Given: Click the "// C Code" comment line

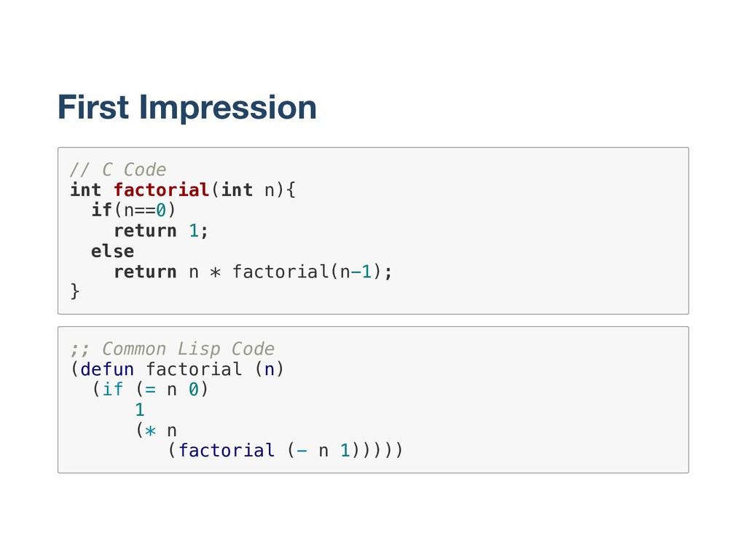Looking at the screenshot, I should 118,170.
